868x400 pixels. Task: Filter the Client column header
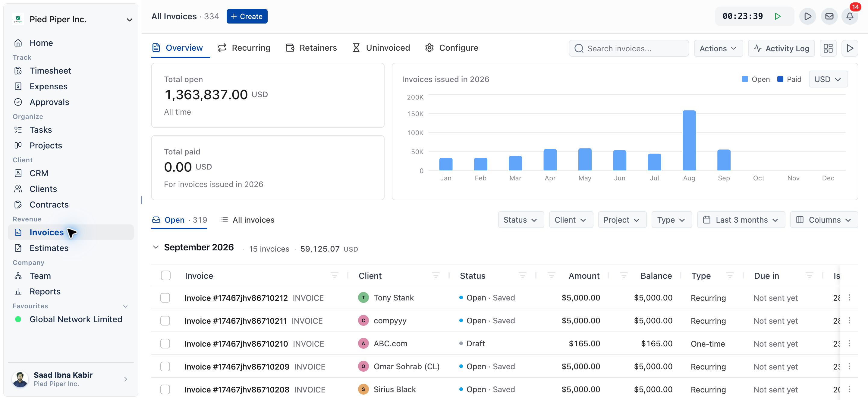pyautogui.click(x=436, y=275)
